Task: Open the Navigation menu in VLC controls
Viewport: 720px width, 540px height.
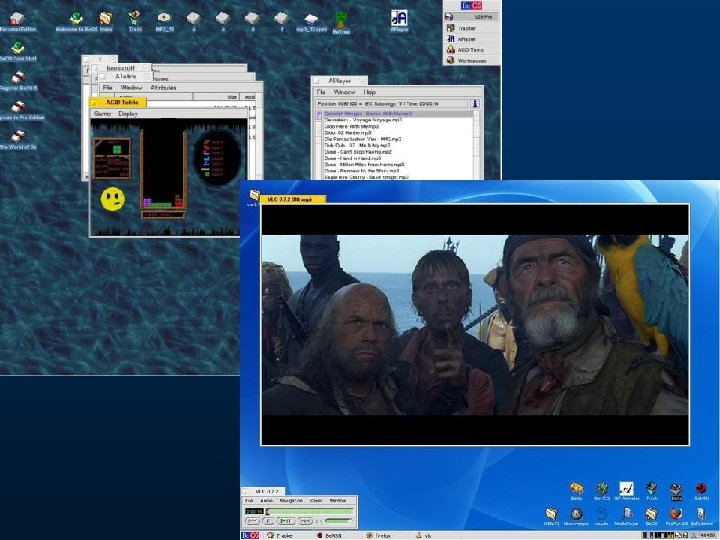Action: point(291,501)
